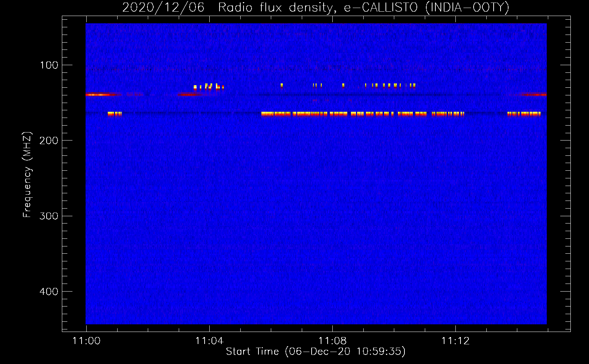Click the 200 frequency tick label
589x364 pixels.
pos(49,141)
